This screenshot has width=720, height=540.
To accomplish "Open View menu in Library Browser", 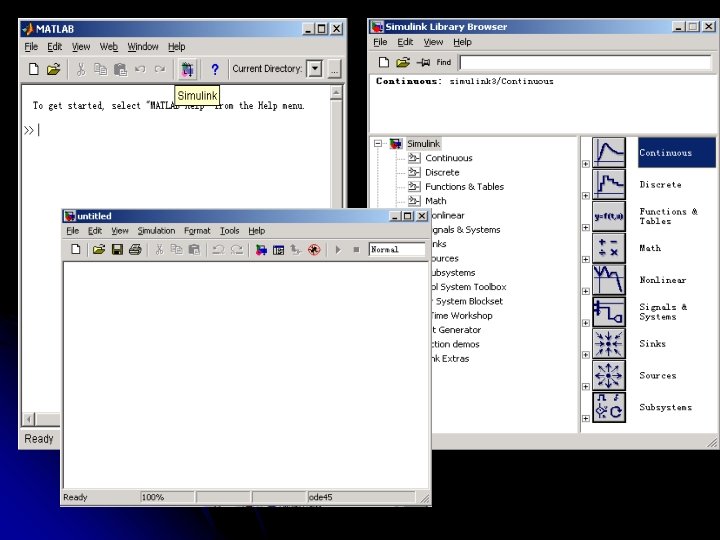I will click(x=433, y=42).
